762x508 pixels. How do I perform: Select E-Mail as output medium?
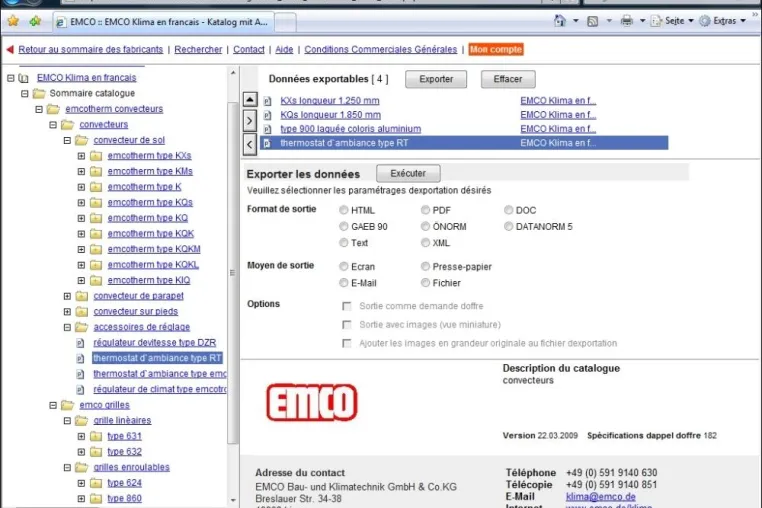click(x=344, y=282)
